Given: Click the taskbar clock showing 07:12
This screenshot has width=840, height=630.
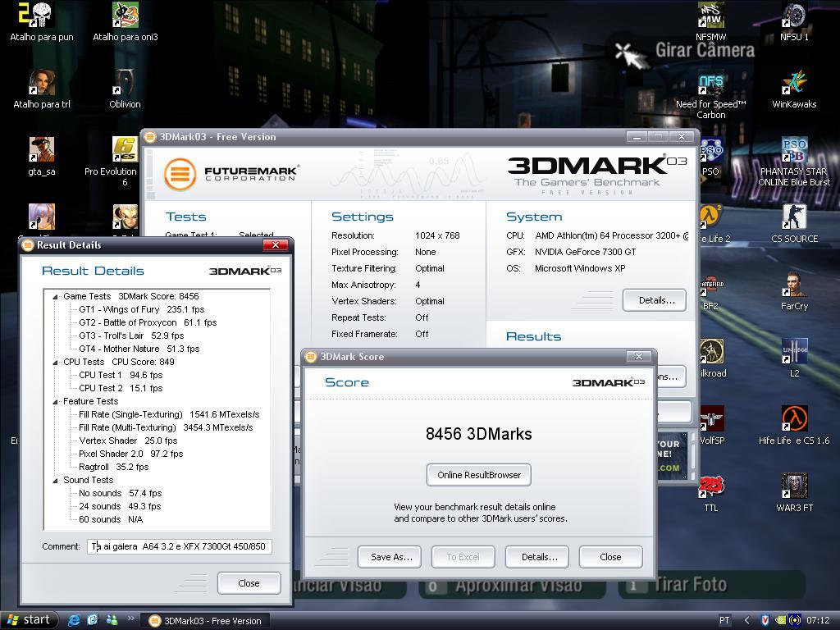Looking at the screenshot, I should coord(818,620).
